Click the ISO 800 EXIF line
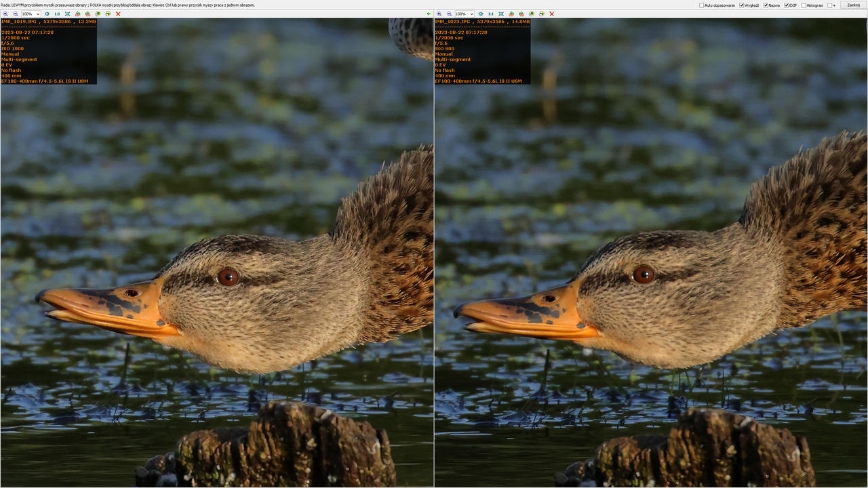The width and height of the screenshot is (868, 488). point(445,49)
